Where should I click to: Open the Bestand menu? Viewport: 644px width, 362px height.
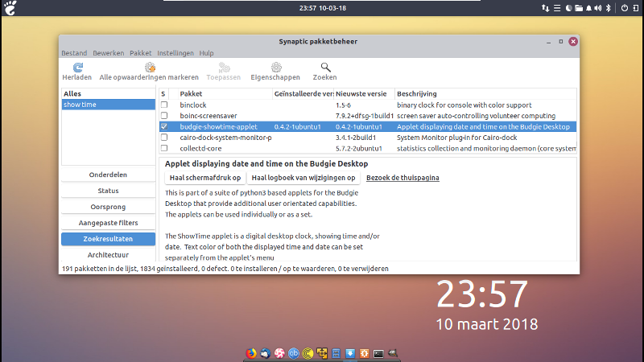click(x=74, y=53)
